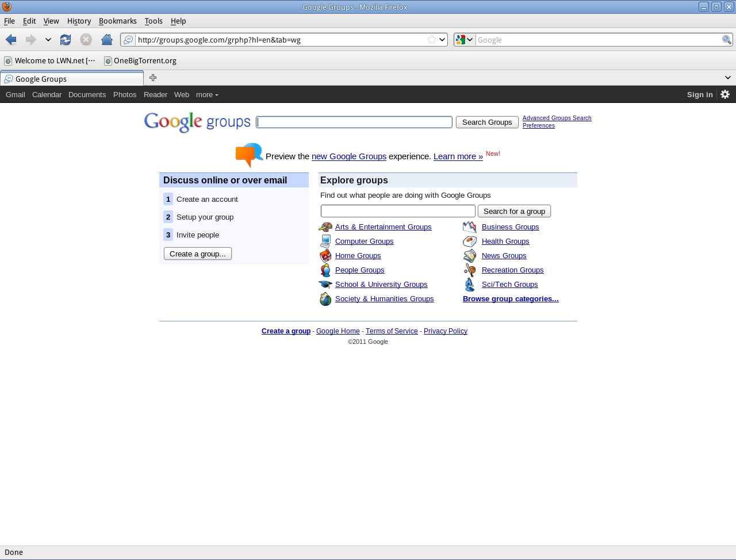The image size is (736, 560).
Task: Open the Bookmarks menu
Action: (118, 21)
